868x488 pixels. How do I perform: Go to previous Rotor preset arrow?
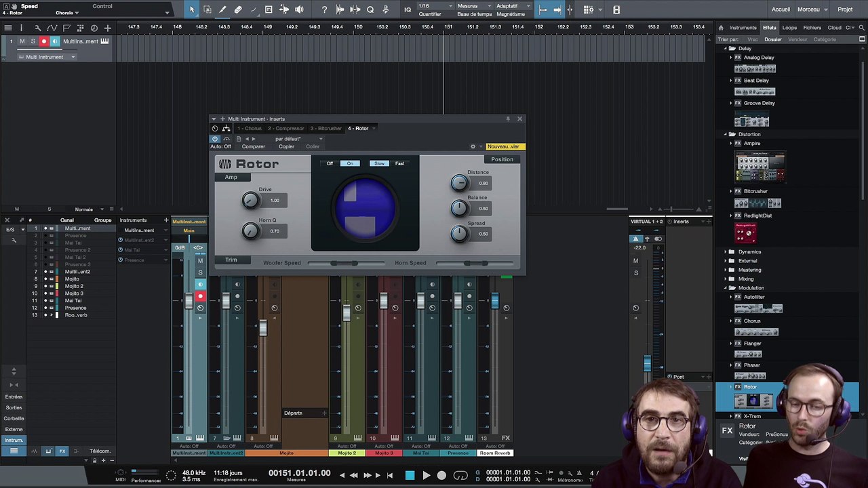[247, 139]
